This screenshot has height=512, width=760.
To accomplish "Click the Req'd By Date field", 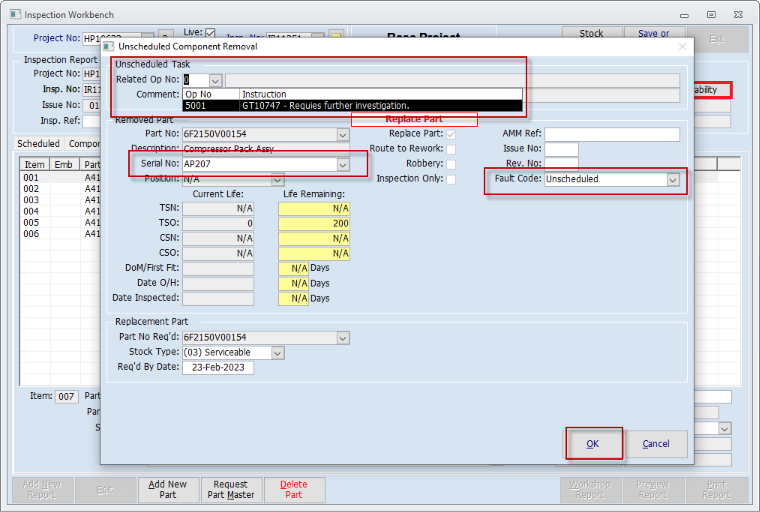I will tap(218, 368).
